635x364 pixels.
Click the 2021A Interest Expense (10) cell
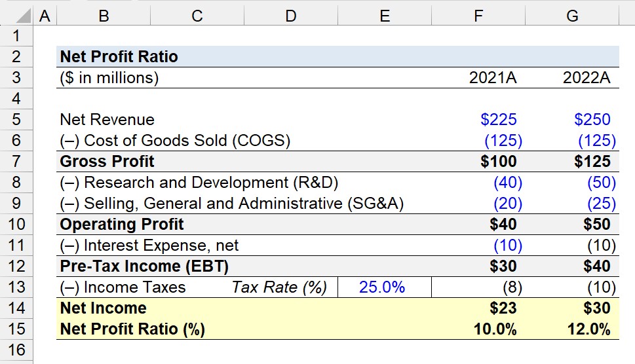[478, 246]
